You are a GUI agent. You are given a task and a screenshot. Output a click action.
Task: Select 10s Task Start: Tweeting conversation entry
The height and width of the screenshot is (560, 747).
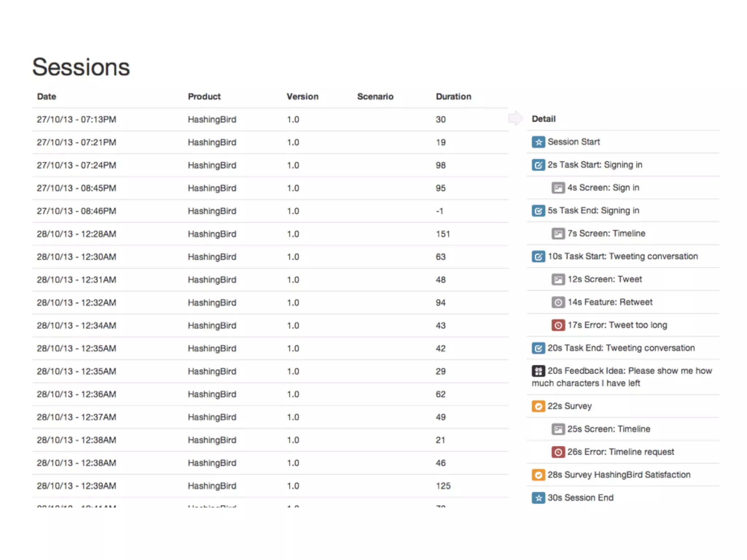point(622,256)
